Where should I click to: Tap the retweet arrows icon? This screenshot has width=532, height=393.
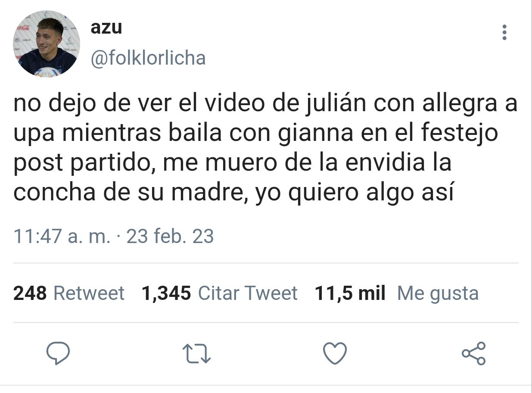[x=197, y=354]
